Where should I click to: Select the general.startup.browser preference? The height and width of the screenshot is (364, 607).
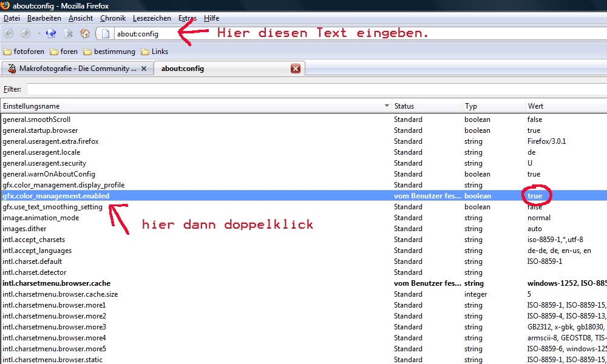coord(304,130)
